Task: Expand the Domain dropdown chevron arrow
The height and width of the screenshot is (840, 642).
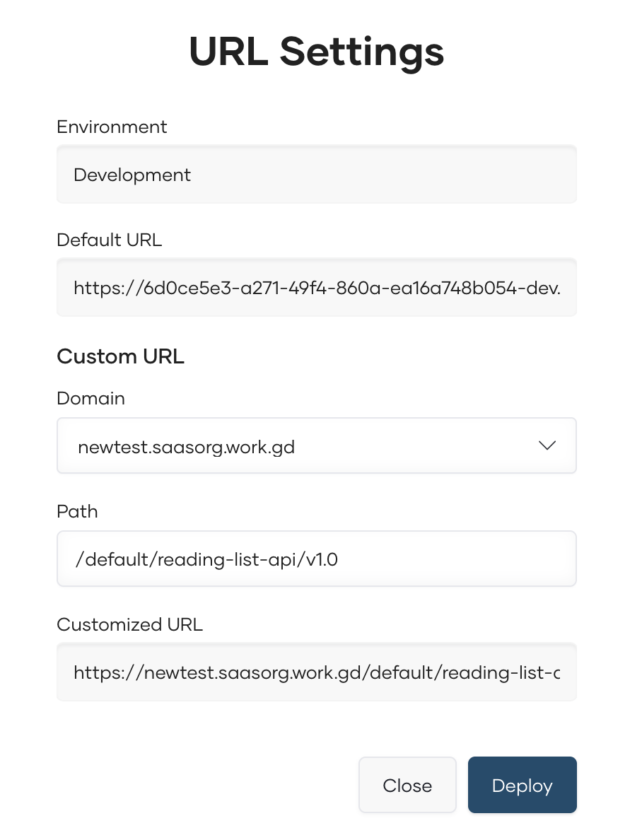Action: point(547,445)
